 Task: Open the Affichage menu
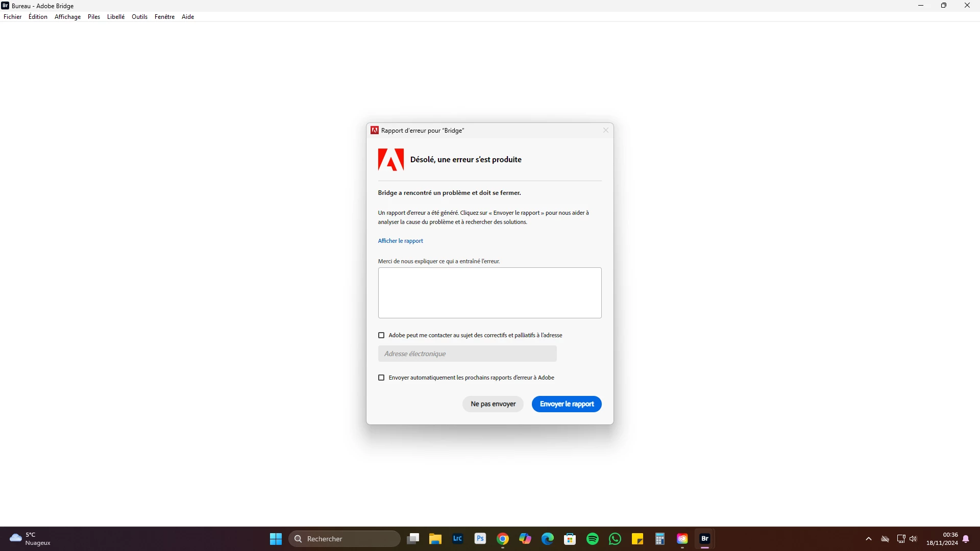67,17
